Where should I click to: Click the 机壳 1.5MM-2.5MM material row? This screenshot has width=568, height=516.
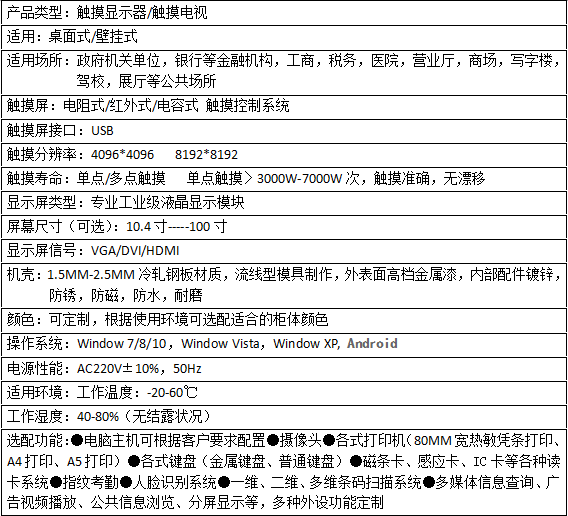pyautogui.click(x=284, y=285)
